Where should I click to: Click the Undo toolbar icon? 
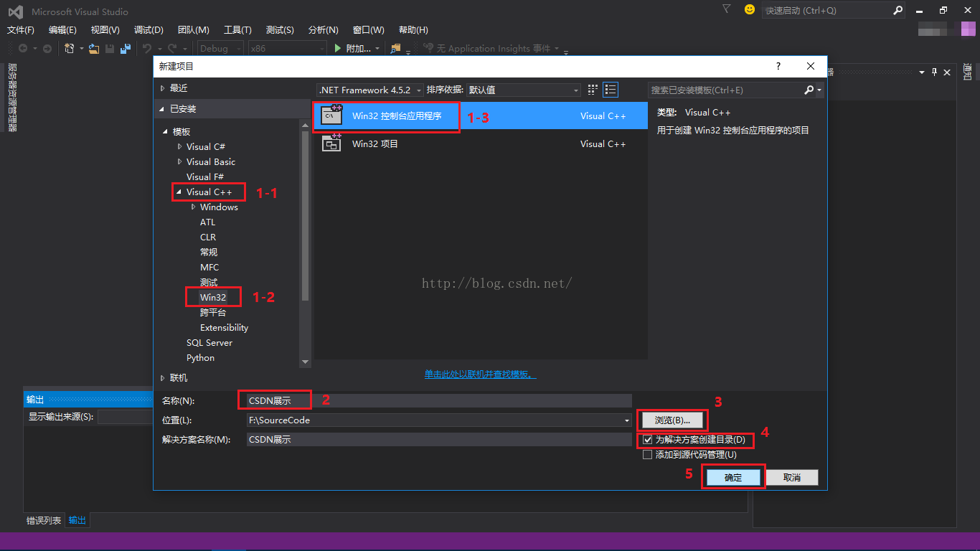(x=146, y=48)
